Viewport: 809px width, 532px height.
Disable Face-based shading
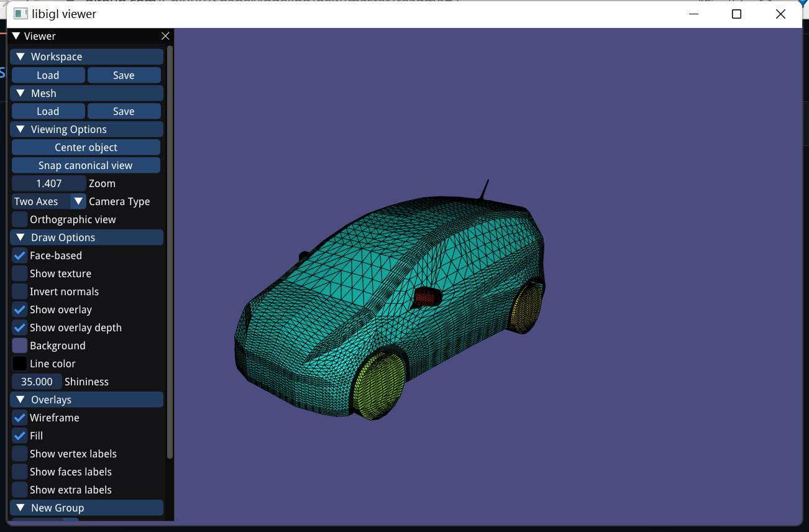point(19,255)
